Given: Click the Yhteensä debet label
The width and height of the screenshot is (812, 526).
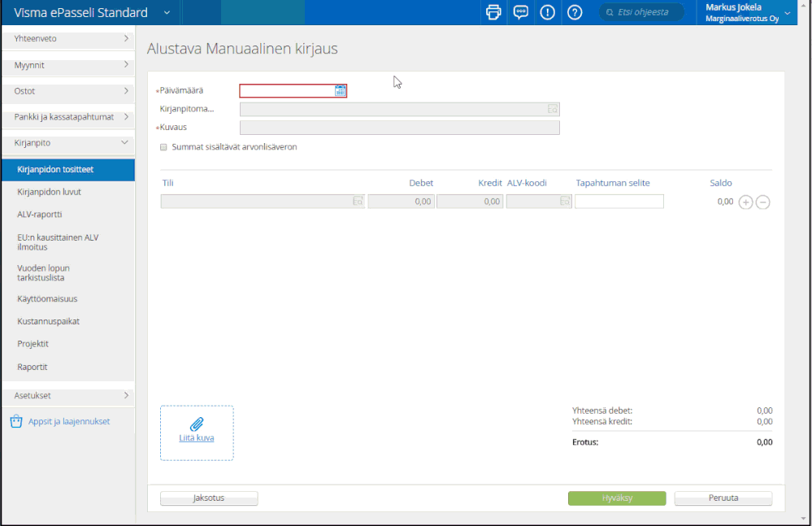Looking at the screenshot, I should (x=602, y=411).
